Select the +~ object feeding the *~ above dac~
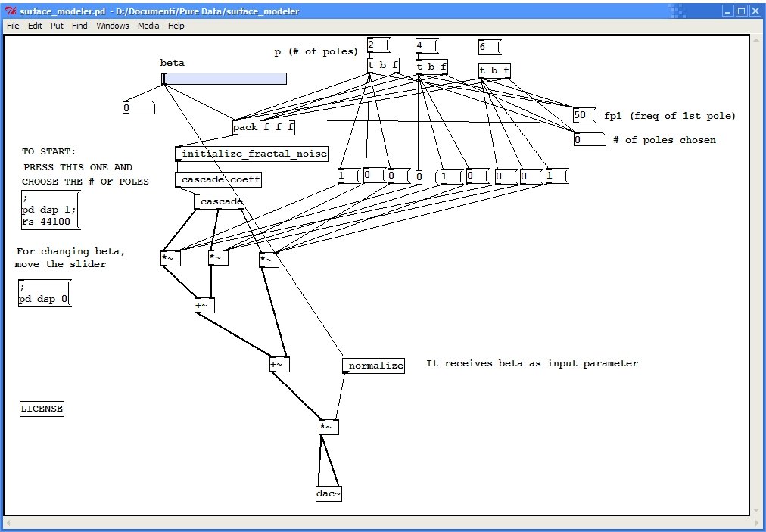This screenshot has height=532, width=766. [x=279, y=365]
